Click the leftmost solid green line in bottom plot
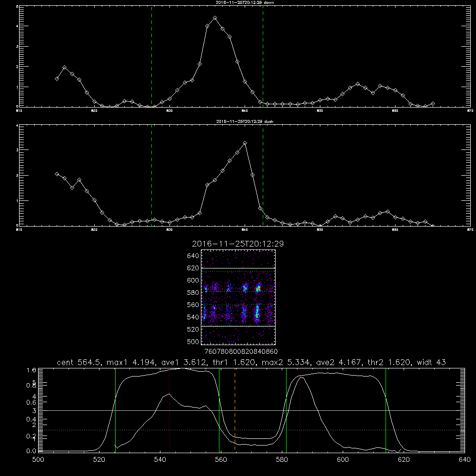The image size is (476, 476). click(x=115, y=410)
